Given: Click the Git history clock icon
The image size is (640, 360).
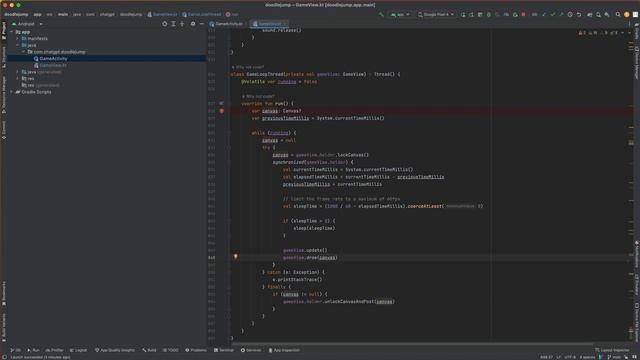Looking at the screenshot, I should (570, 14).
